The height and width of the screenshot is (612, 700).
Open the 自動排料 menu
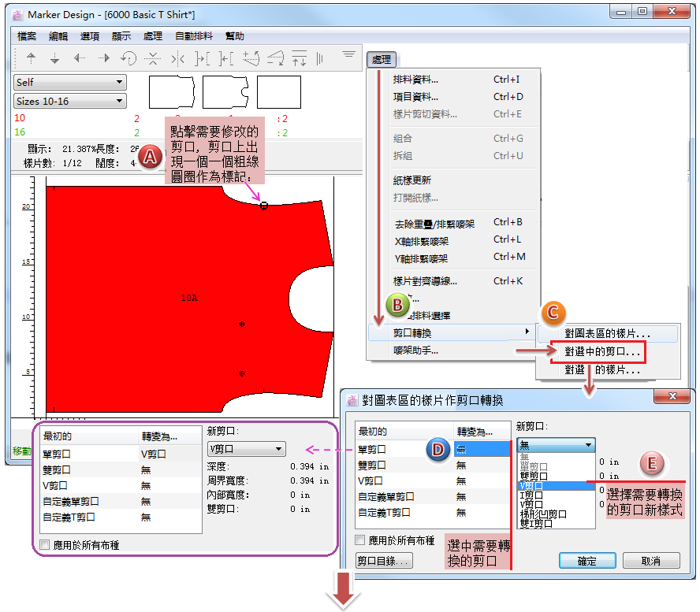point(194,36)
